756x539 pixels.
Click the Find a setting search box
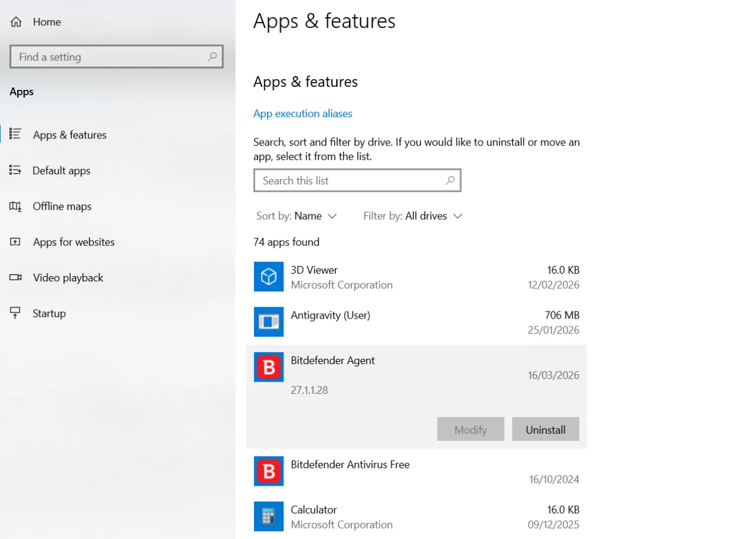pos(116,57)
